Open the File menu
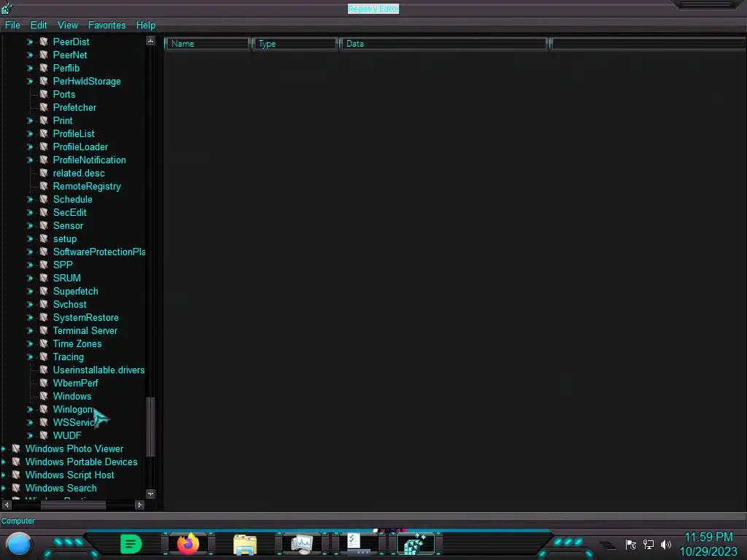This screenshot has height=560, width=747. [12, 25]
